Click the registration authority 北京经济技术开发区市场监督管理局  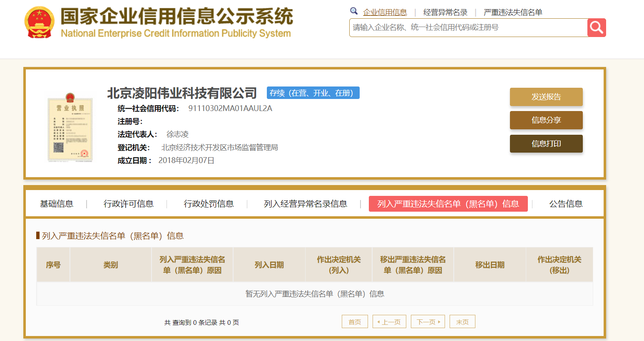[219, 148]
